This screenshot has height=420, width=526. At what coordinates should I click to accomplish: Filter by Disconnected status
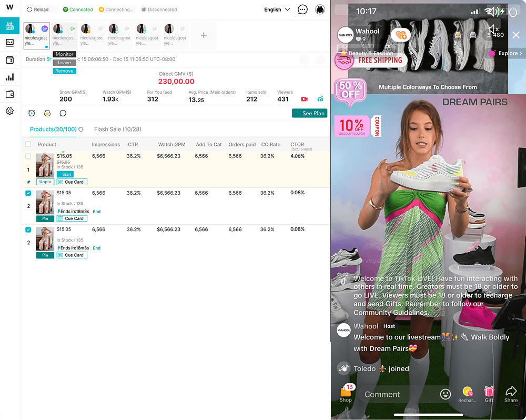point(159,9)
